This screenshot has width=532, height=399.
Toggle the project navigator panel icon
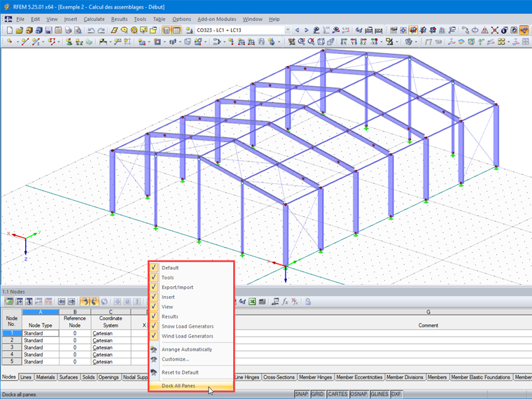tap(167, 30)
